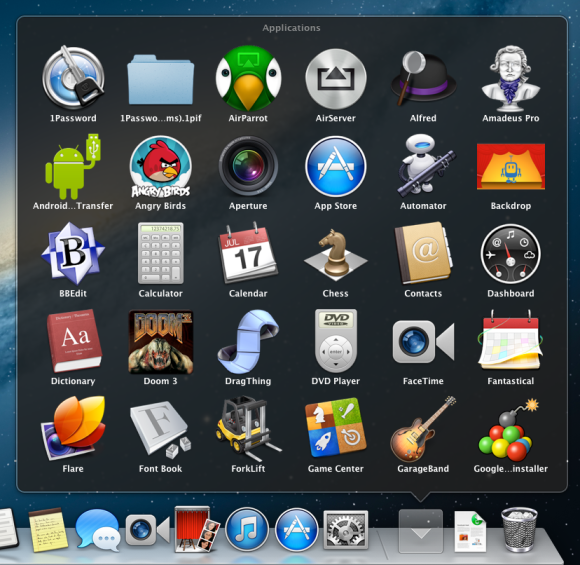Open DVD Player remote icon
The image size is (580, 565).
pyautogui.click(x=335, y=341)
